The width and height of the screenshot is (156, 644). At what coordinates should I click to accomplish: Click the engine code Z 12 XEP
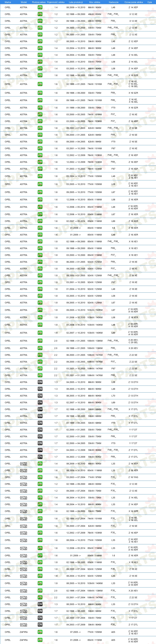coord(133,41)
